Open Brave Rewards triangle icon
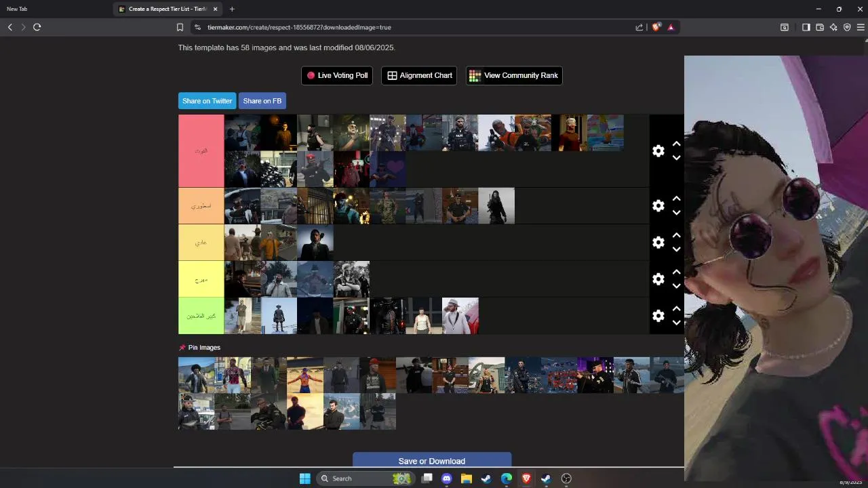The height and width of the screenshot is (488, 868). click(x=671, y=27)
